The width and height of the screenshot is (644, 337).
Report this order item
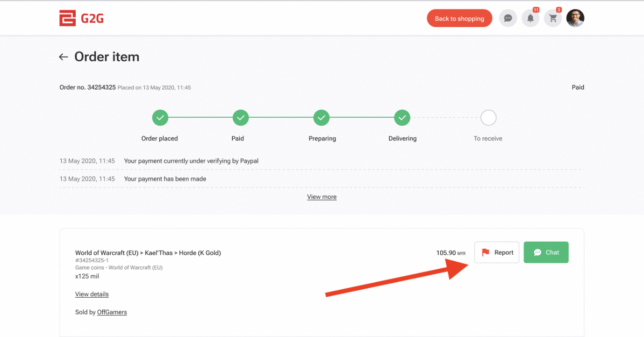497,252
